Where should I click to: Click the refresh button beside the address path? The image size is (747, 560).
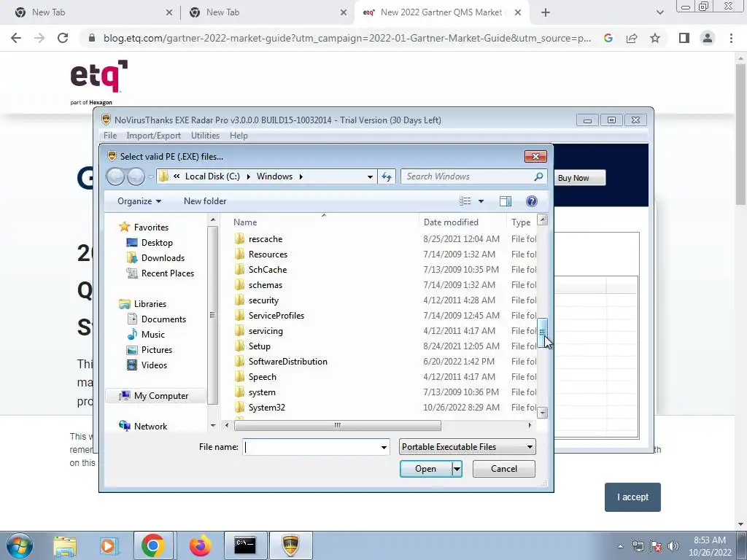387,176
